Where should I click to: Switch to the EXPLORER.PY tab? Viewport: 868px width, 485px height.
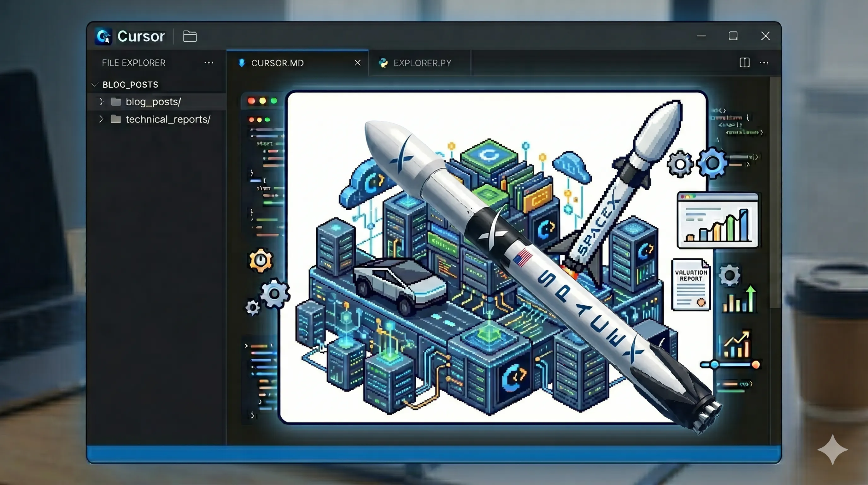point(422,63)
